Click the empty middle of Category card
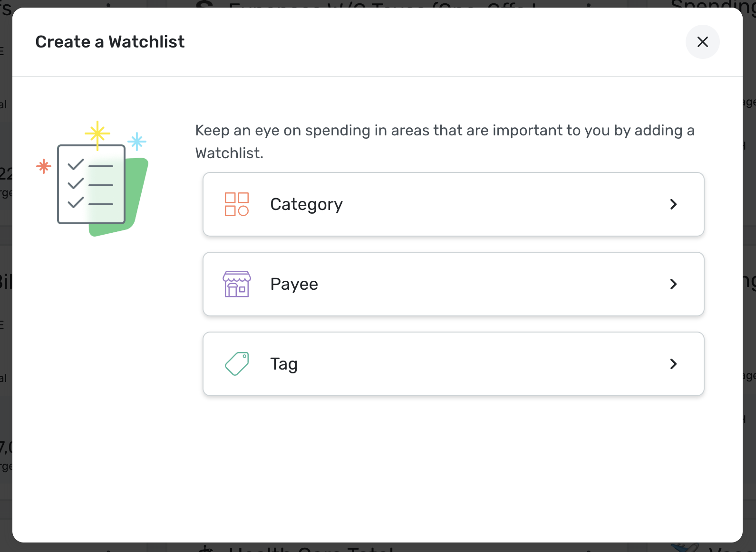 [x=499, y=204]
